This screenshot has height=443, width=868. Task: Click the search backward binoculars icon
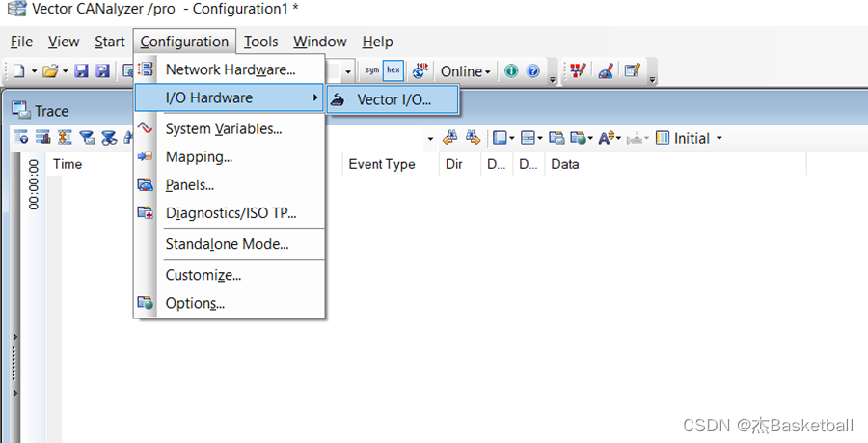[x=450, y=137]
